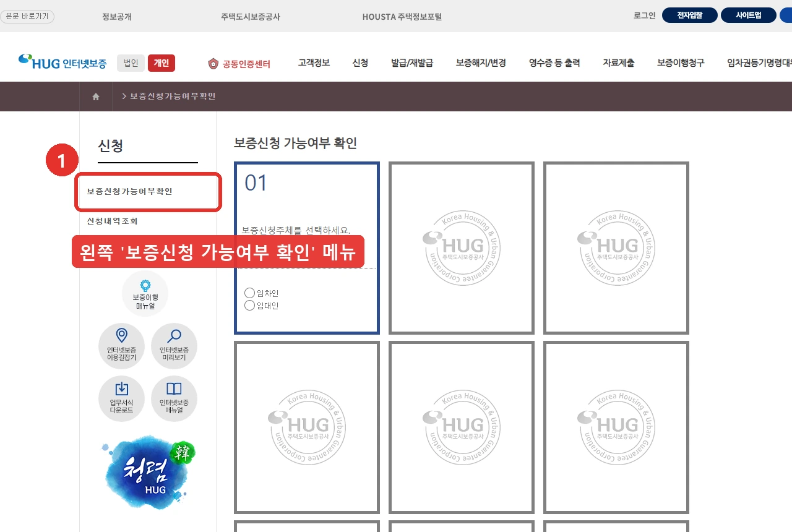This screenshot has width=792, height=532.
Task: Click the 보증신청주체를 선택하세요 text
Action: (296, 231)
